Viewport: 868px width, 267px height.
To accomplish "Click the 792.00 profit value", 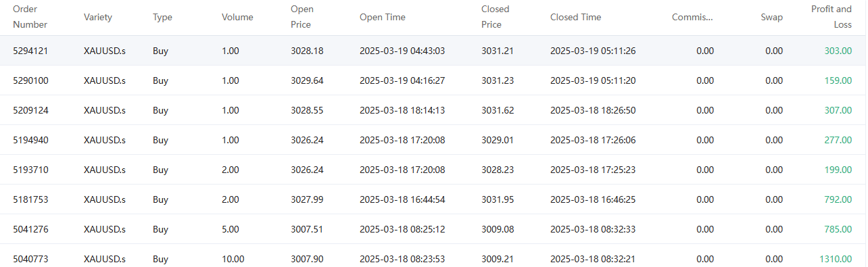I will 838,199.
